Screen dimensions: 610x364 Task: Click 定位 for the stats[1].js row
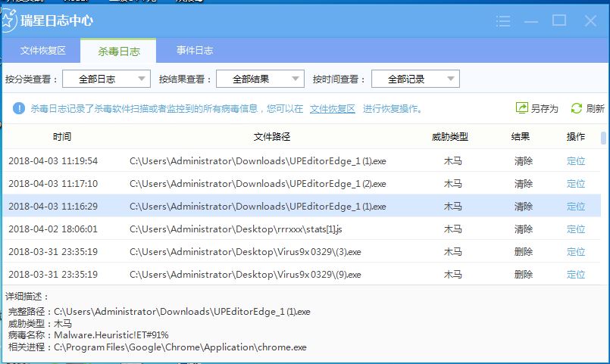tap(576, 229)
